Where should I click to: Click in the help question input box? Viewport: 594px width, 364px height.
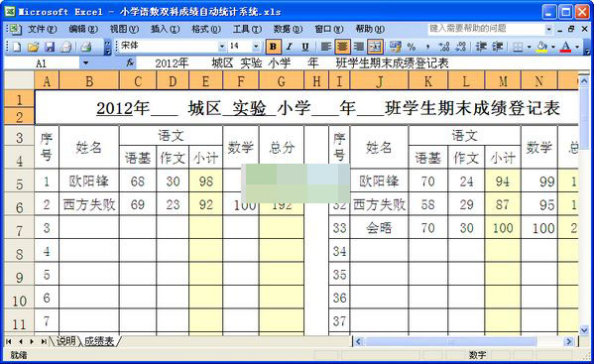486,29
